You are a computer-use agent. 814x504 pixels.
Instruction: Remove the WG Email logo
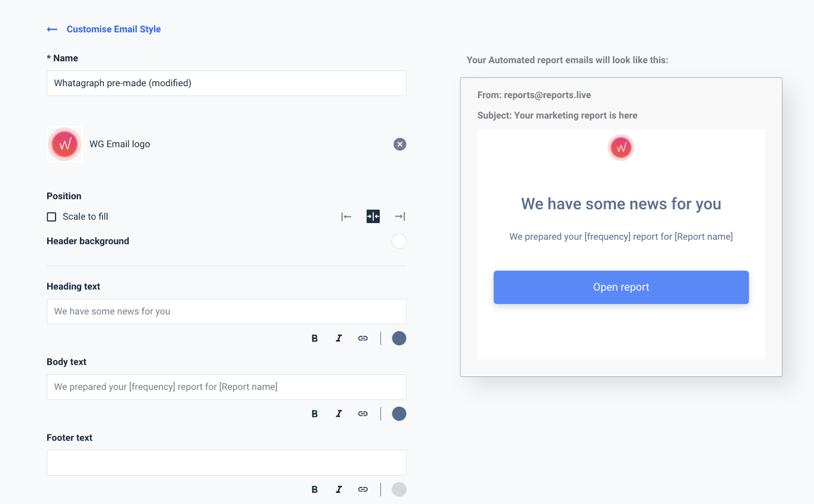[400, 144]
